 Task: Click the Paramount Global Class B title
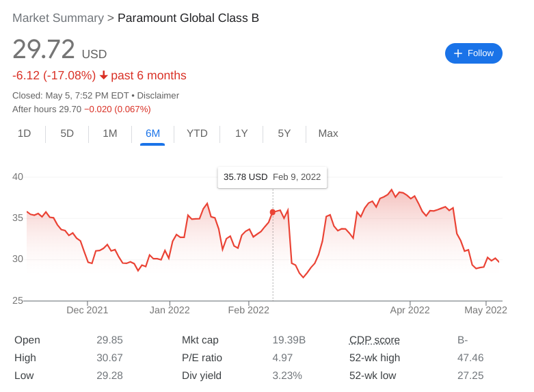click(x=188, y=18)
